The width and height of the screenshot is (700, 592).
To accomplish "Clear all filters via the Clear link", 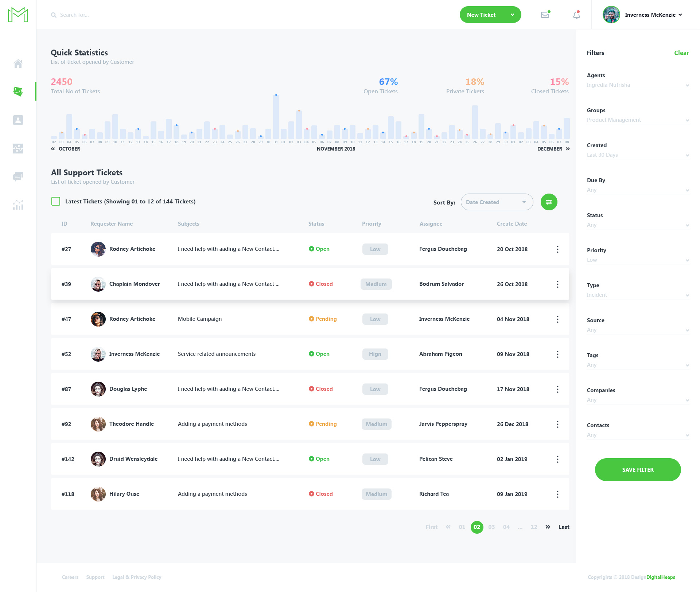I will 681,53.
